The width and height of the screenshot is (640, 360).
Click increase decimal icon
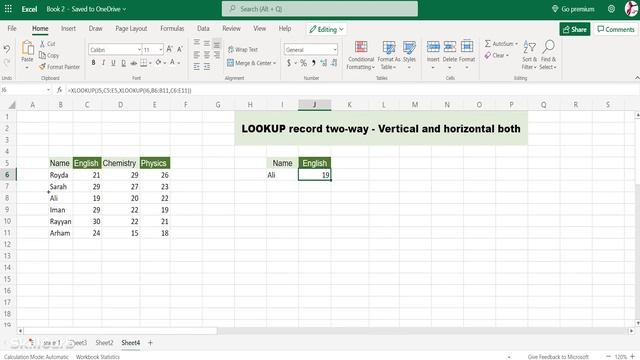324,63
